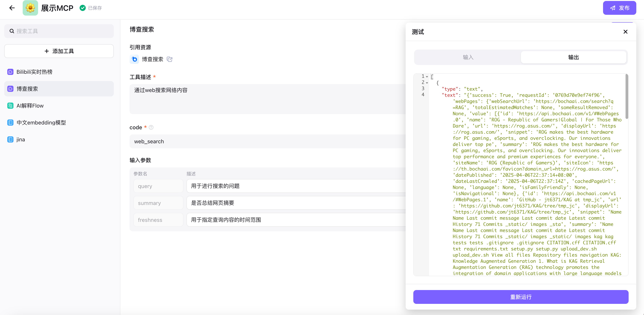
Task: Open the 博查搜索 external link icon
Action: (170, 59)
